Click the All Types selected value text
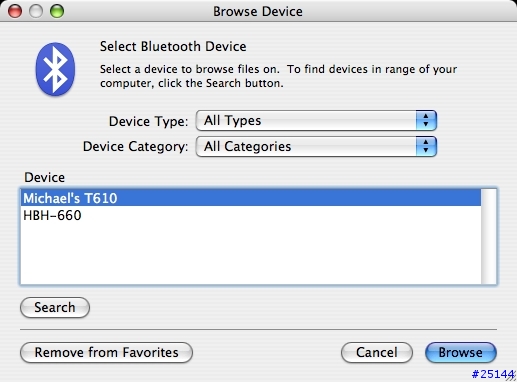Viewport: 517px width, 382px height. click(x=232, y=120)
